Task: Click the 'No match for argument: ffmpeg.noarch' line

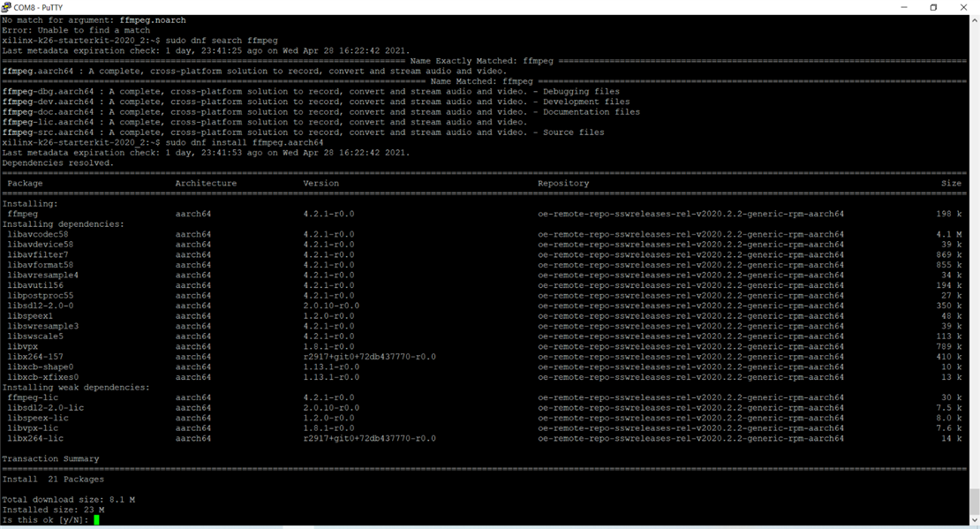Action: click(x=94, y=20)
